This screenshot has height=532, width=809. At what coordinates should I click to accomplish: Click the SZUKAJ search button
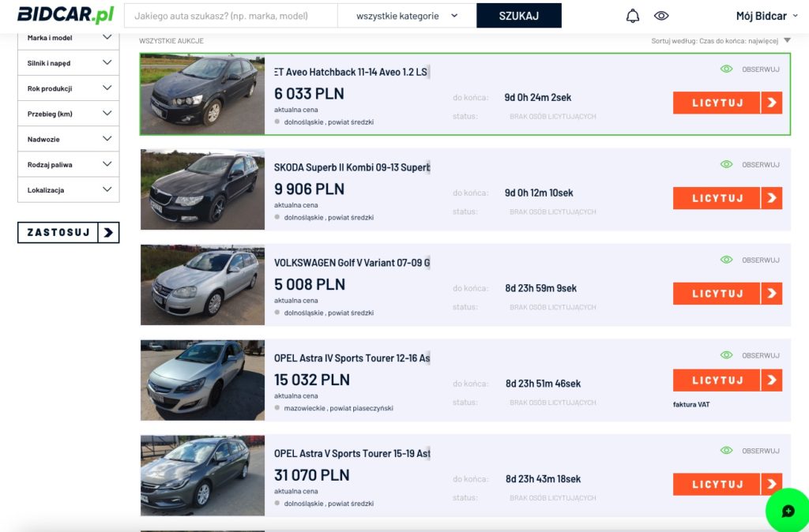tap(519, 16)
